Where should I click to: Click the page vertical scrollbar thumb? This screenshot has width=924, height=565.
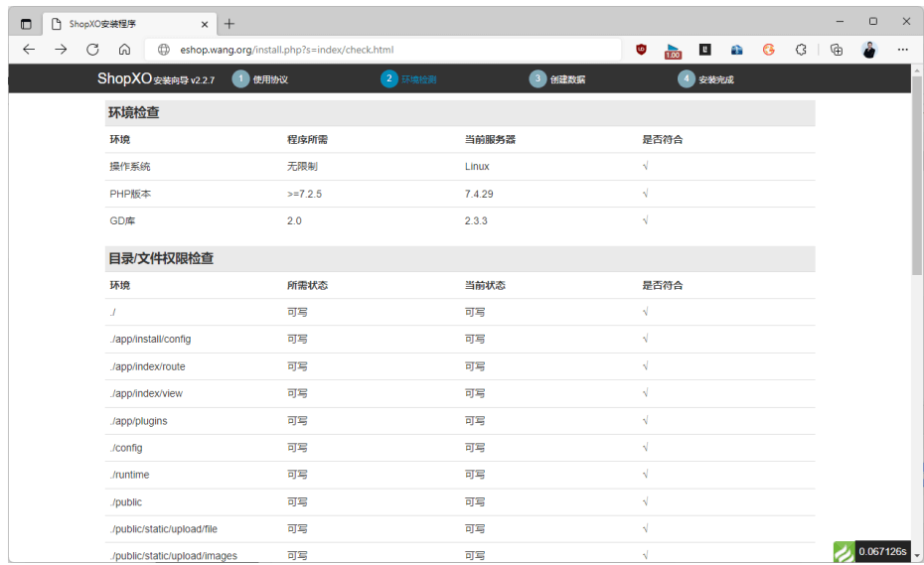(x=916, y=175)
